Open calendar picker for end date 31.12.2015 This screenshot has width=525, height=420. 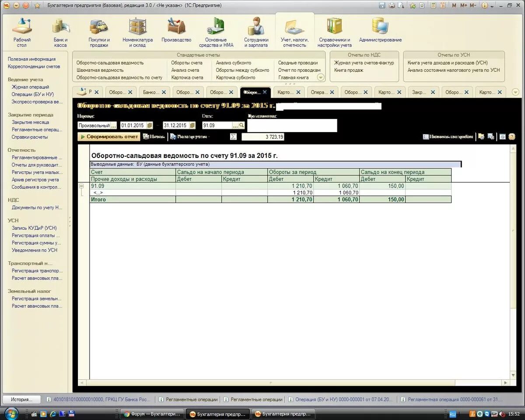click(x=192, y=125)
